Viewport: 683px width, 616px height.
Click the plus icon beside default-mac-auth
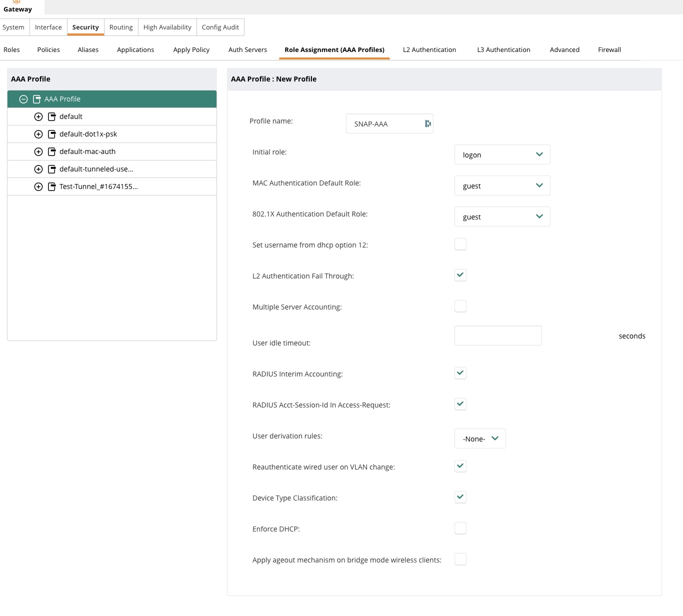38,151
